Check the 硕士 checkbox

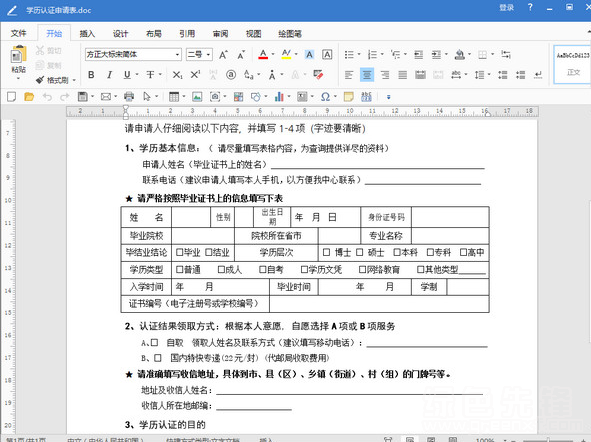pos(360,252)
